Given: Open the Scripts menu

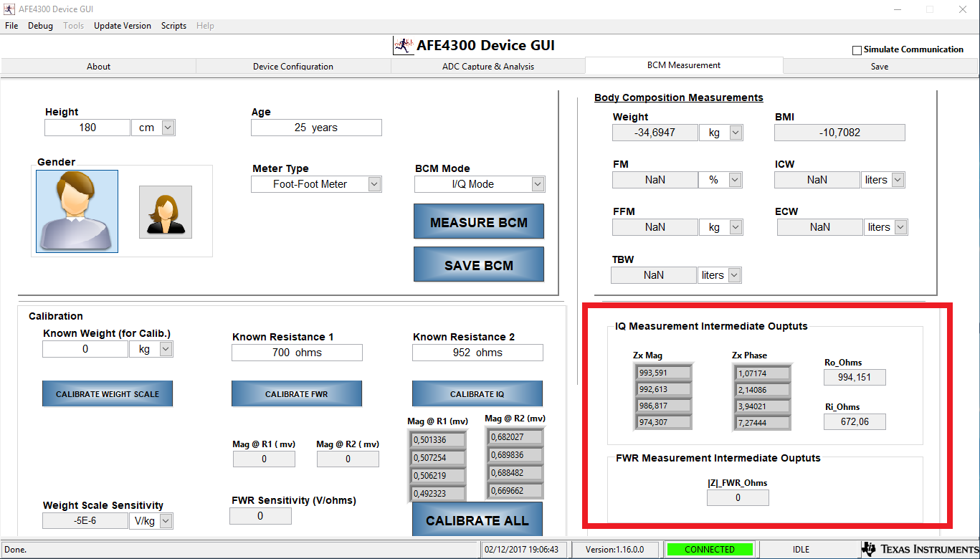Looking at the screenshot, I should point(173,26).
